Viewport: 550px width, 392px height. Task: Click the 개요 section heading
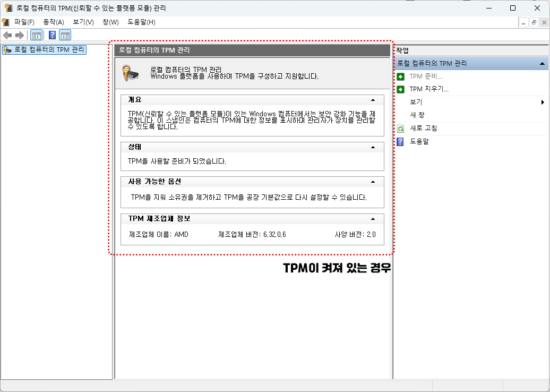click(135, 100)
